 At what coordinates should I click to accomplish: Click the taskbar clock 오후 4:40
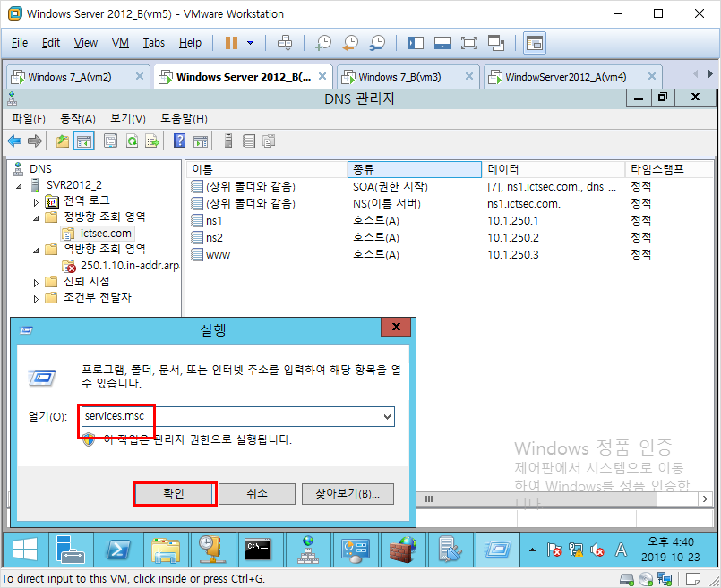tap(671, 542)
